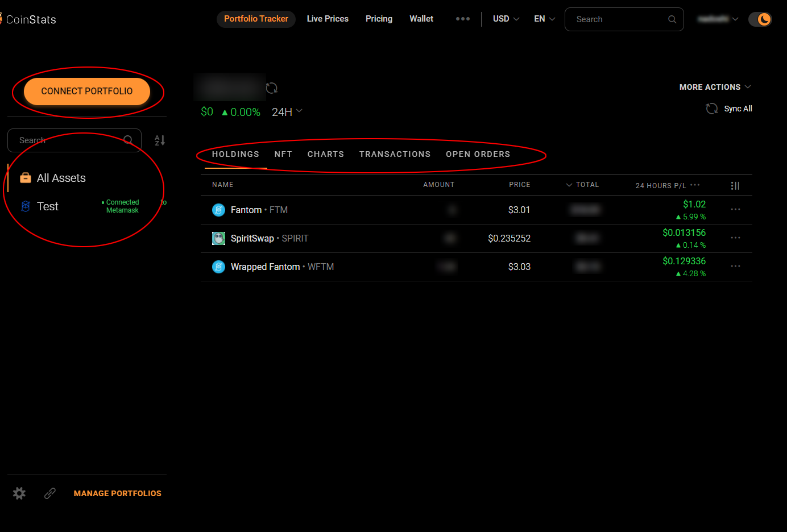Click the Fantom FTM coin logo
The width and height of the screenshot is (787, 532).
(219, 210)
